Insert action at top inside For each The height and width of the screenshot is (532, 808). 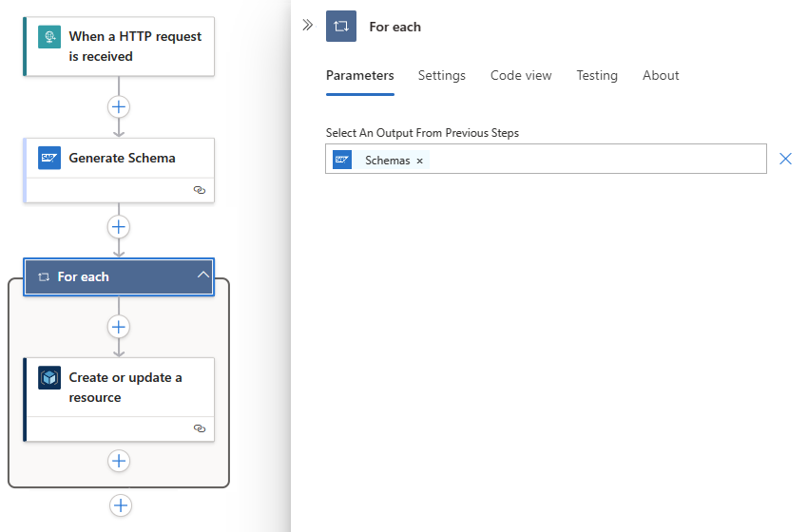pyautogui.click(x=119, y=327)
